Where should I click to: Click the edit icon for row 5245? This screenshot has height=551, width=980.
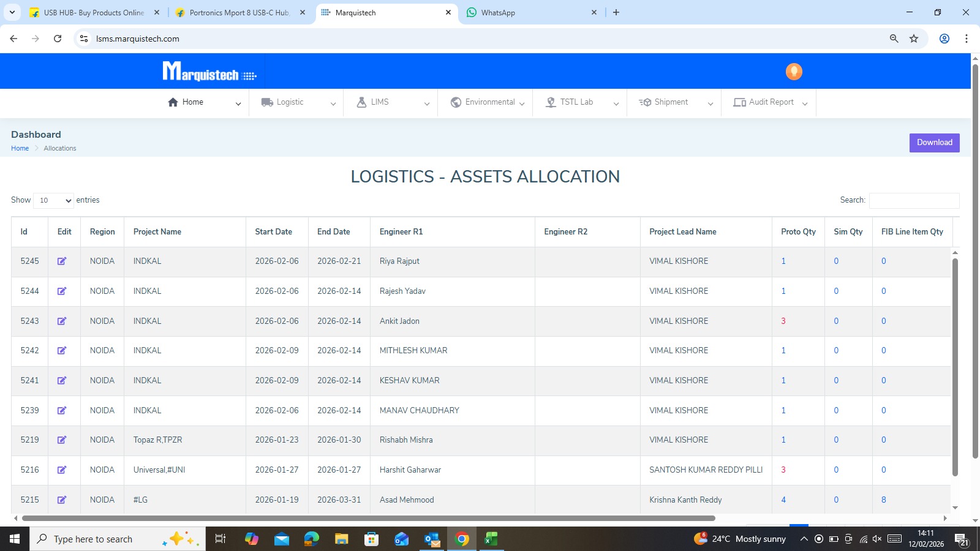coord(62,261)
